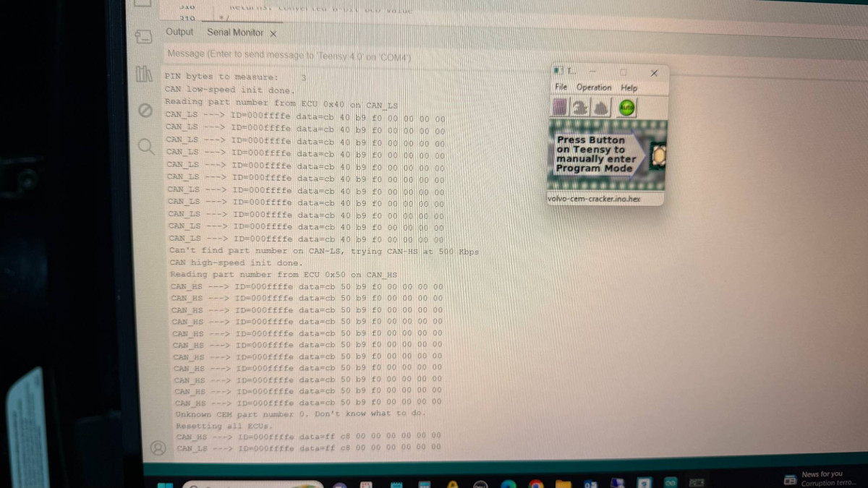The height and width of the screenshot is (488, 868).
Task: Toggle the green Auto mode button
Action: click(x=626, y=107)
